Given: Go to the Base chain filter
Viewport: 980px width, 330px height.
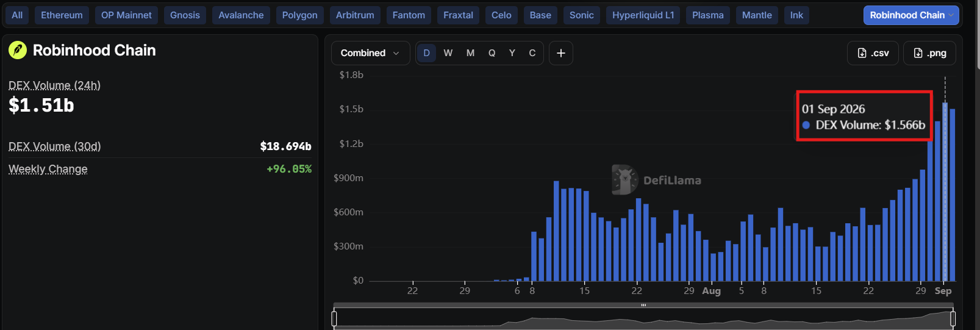Looking at the screenshot, I should tap(540, 15).
